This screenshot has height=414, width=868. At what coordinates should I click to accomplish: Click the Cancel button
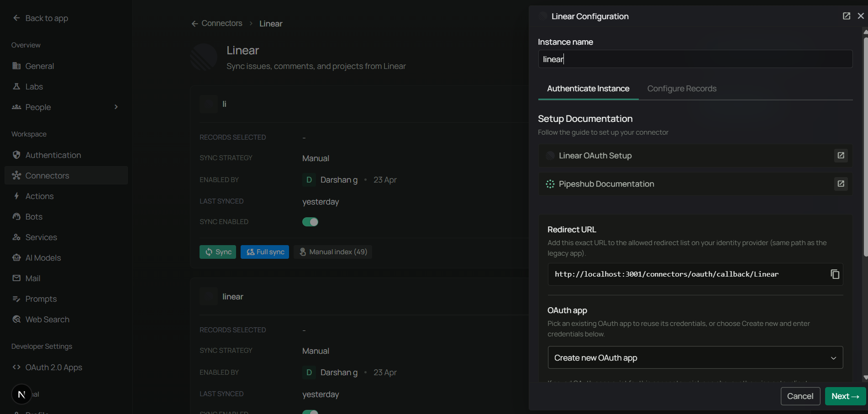point(800,396)
